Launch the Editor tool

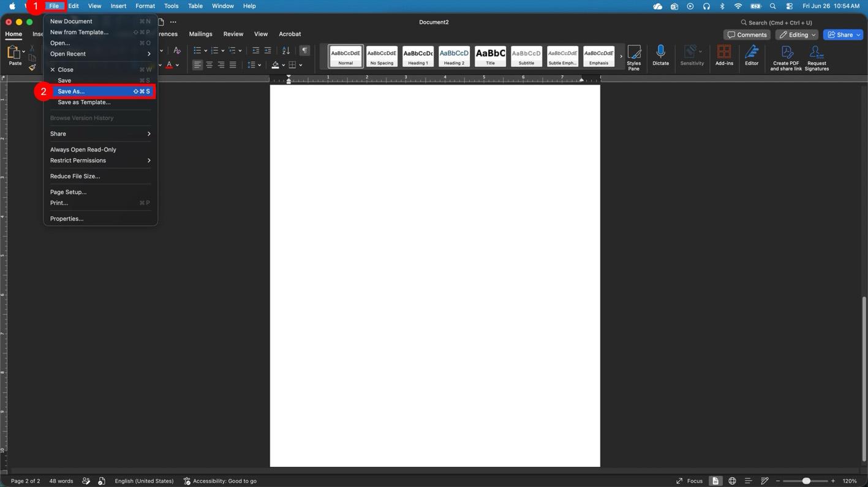click(x=752, y=55)
